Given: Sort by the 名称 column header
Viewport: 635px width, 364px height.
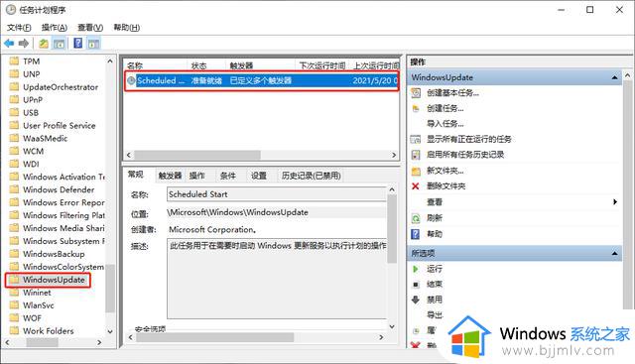Looking at the screenshot, I should pos(156,65).
